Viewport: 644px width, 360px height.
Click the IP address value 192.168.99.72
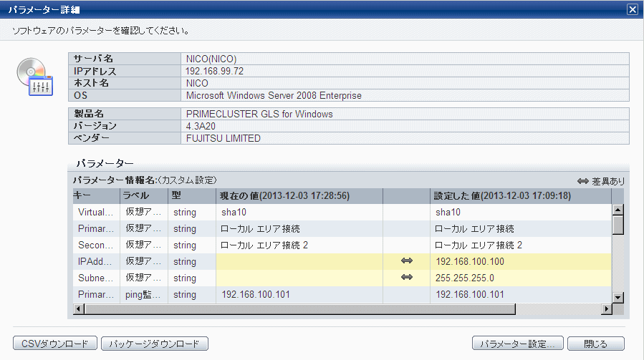[x=214, y=71]
